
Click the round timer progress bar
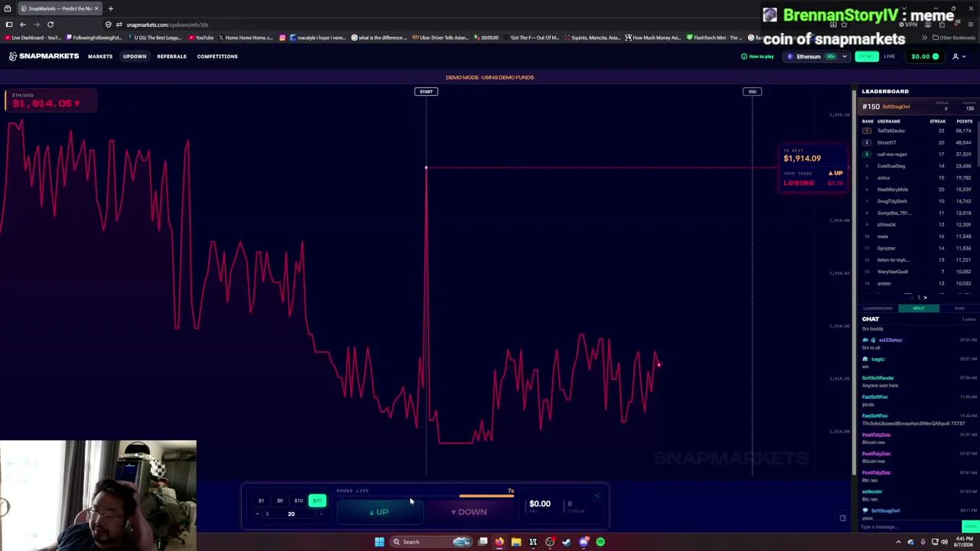coord(425,496)
